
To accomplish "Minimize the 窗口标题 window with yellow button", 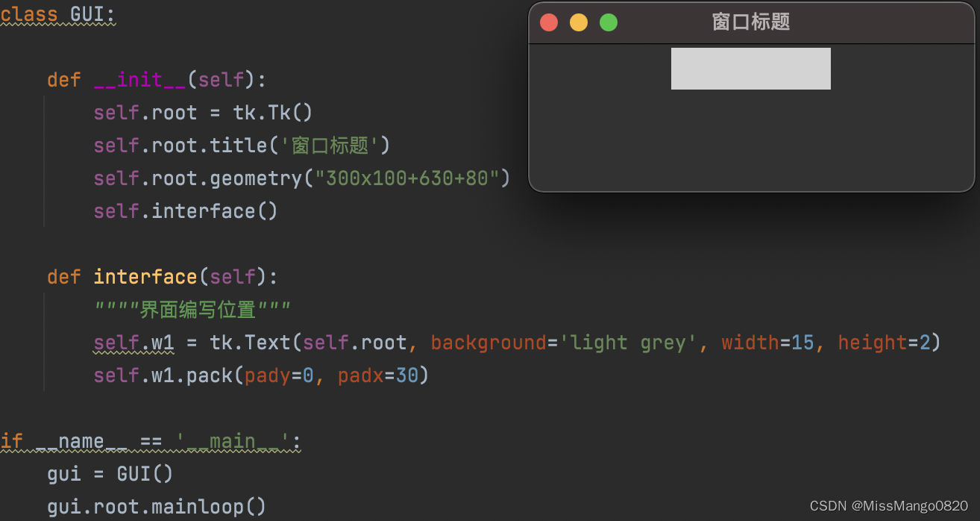I will tap(579, 22).
